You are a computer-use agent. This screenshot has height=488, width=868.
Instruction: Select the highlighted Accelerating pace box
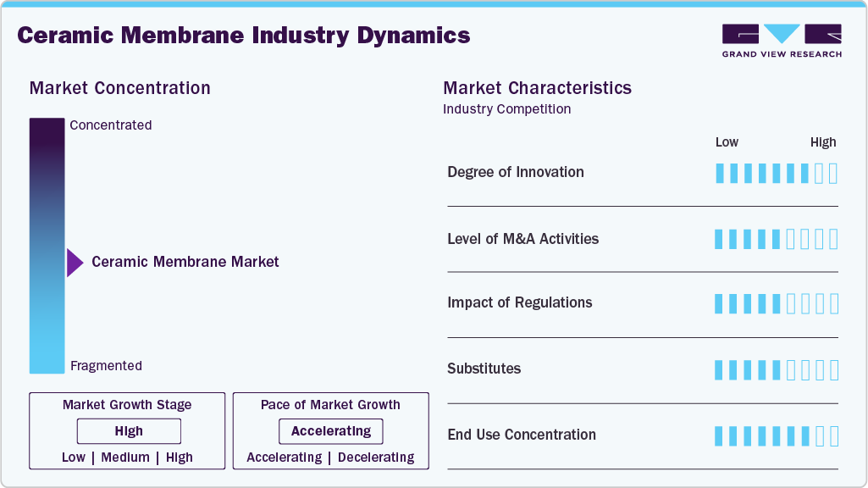pyautogui.click(x=330, y=431)
